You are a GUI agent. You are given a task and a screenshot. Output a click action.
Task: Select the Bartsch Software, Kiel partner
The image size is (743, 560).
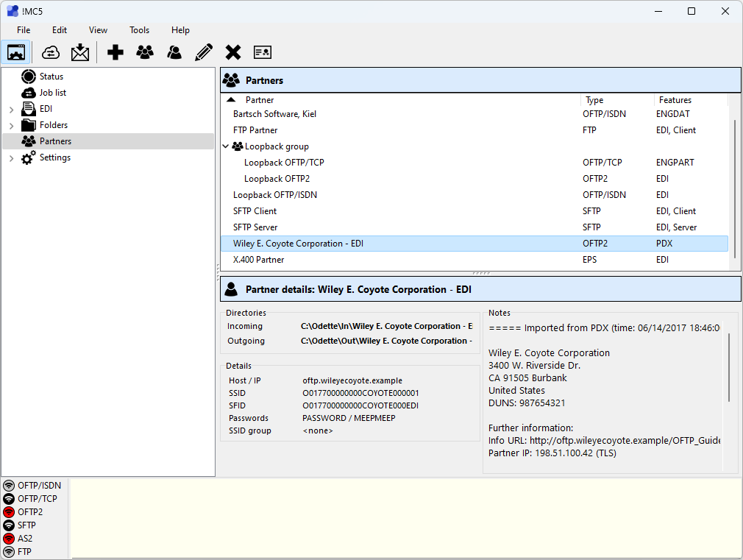click(x=474, y=114)
